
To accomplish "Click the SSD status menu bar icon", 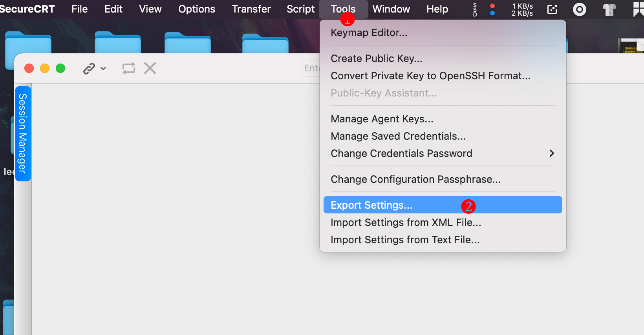I will pyautogui.click(x=475, y=9).
